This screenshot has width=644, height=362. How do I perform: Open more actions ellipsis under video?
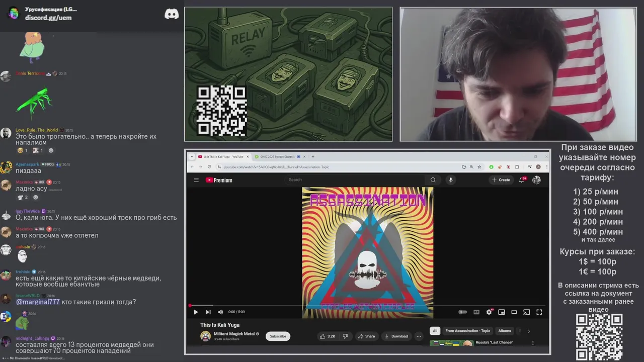419,336
